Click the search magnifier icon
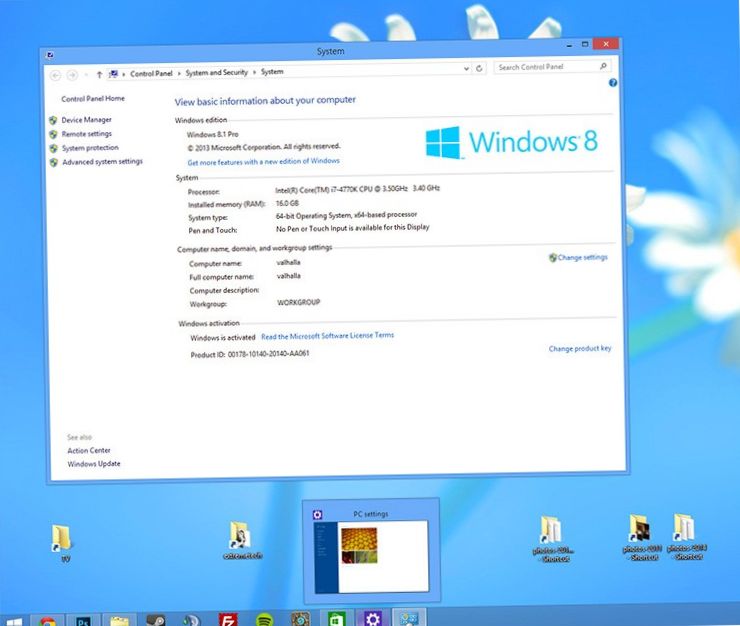Viewport: 740px width, 626px height. [603, 66]
